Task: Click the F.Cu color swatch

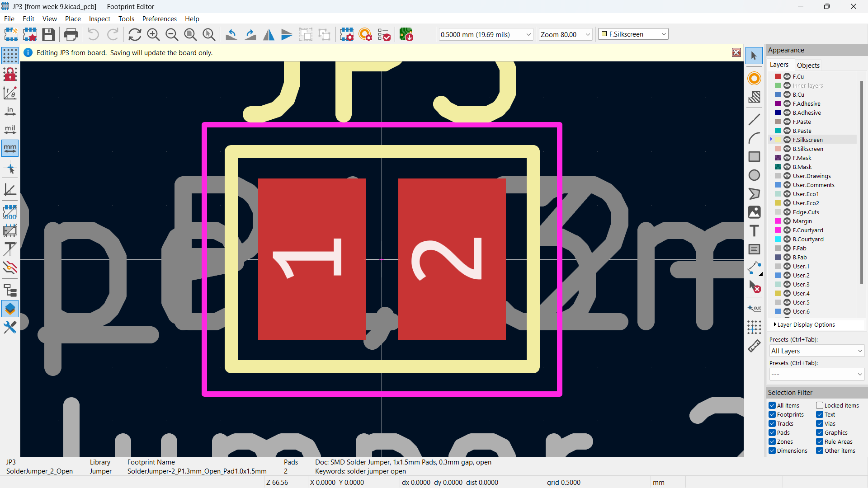Action: coord(778,77)
